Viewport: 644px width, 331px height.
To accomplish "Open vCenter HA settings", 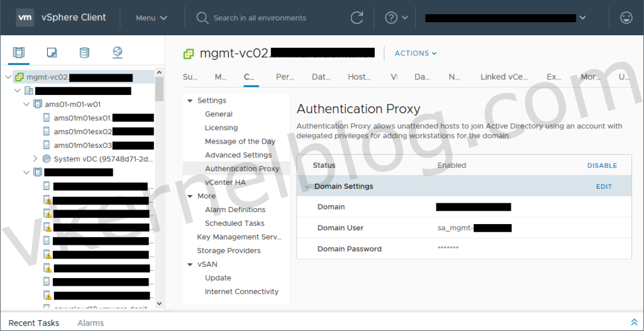I will [225, 182].
